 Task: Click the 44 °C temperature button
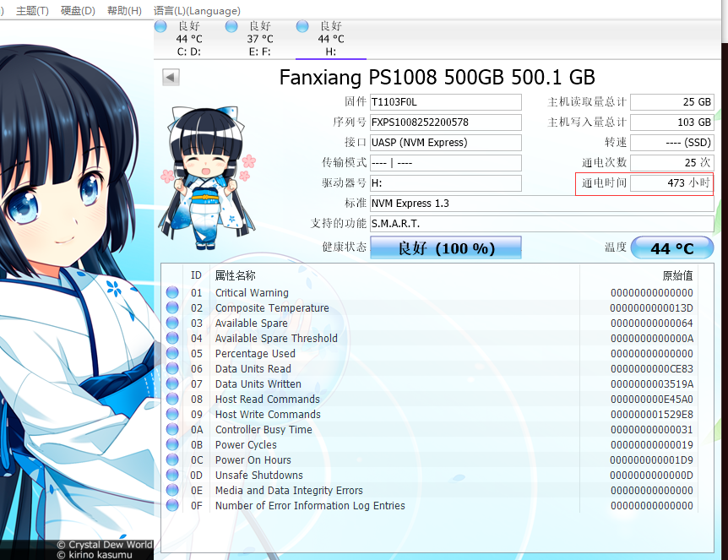[x=672, y=248]
